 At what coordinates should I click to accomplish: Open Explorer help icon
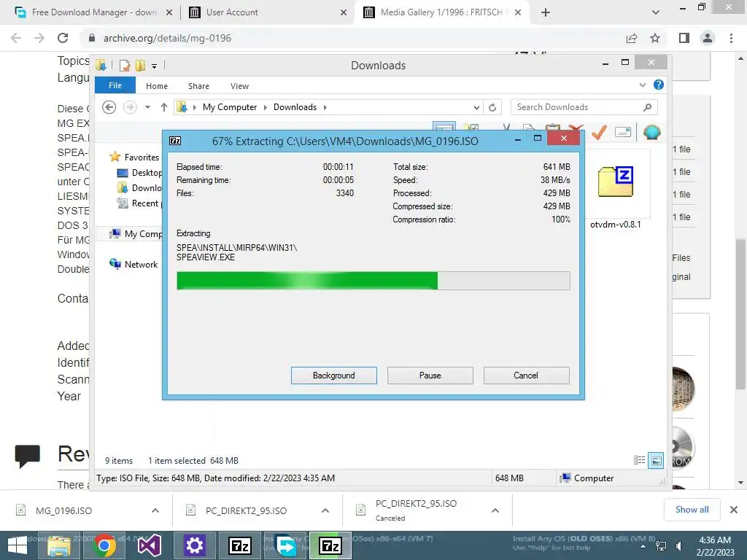[659, 85]
